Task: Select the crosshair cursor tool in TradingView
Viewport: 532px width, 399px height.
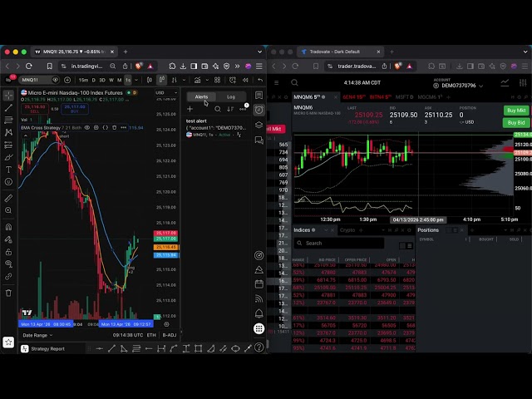Action: (8, 96)
